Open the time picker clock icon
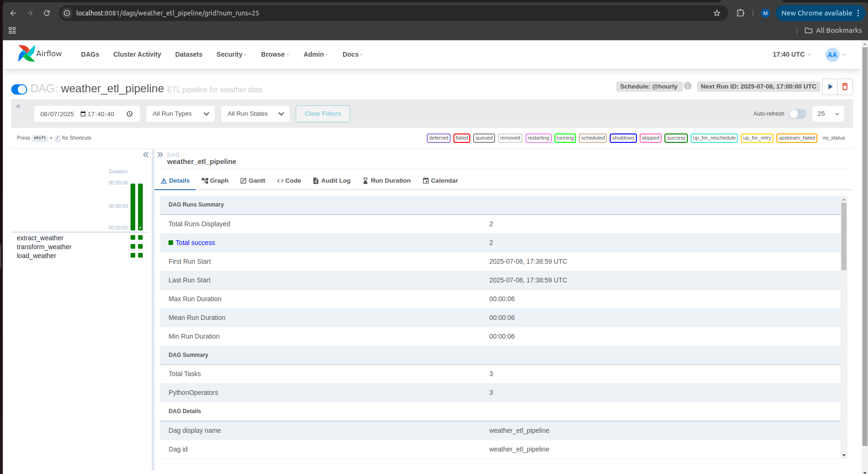The image size is (868, 474). click(x=130, y=114)
